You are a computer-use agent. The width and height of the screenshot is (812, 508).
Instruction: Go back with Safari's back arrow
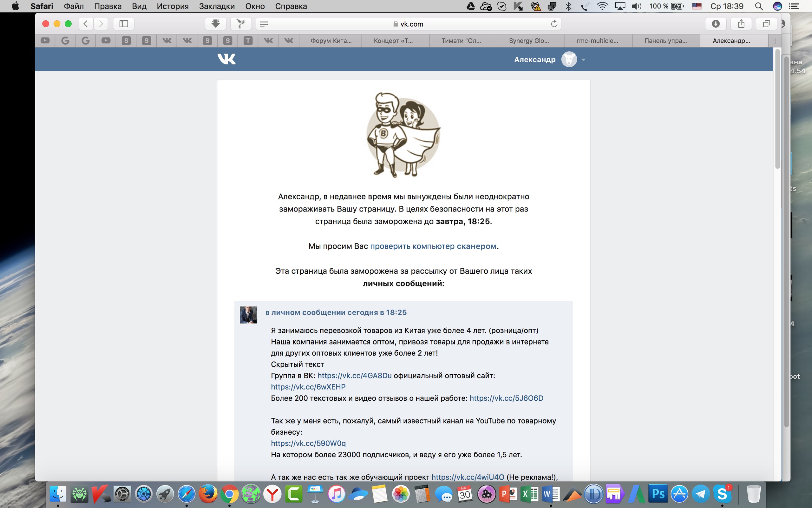tap(86, 23)
